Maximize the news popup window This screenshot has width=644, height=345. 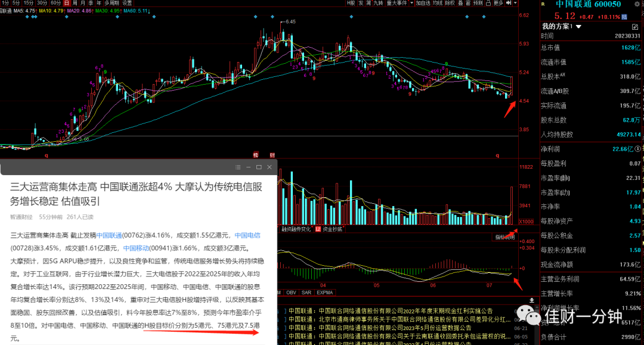point(259,167)
